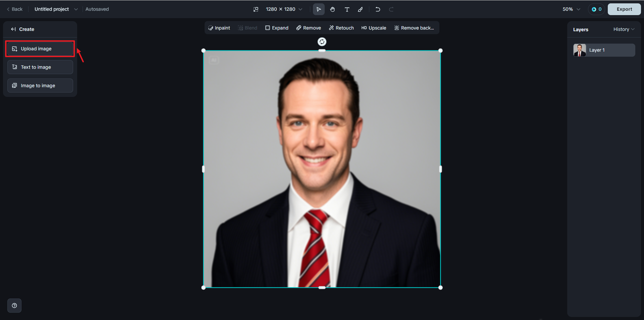Click the rotate handle above the image
The image size is (644, 320).
(x=322, y=41)
